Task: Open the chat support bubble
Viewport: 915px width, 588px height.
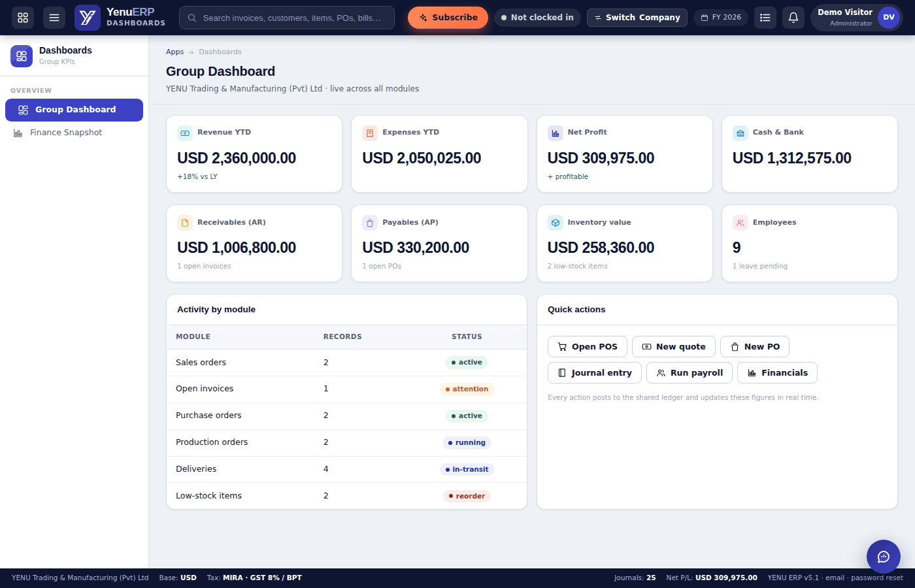Action: [x=884, y=557]
